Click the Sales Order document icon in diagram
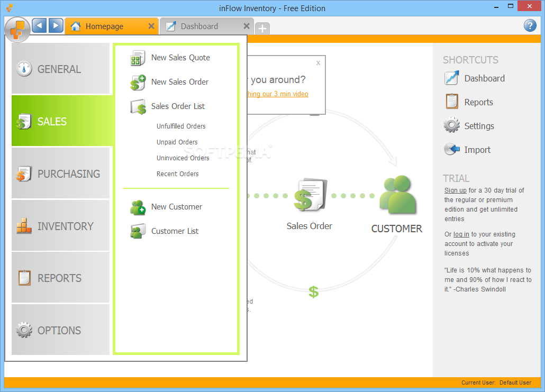 310,195
